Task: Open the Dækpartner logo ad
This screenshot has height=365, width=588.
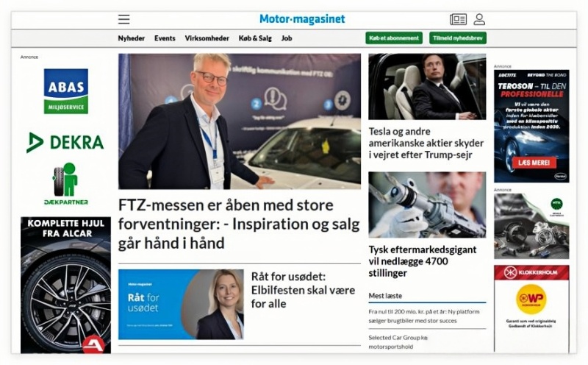Action: (66, 184)
